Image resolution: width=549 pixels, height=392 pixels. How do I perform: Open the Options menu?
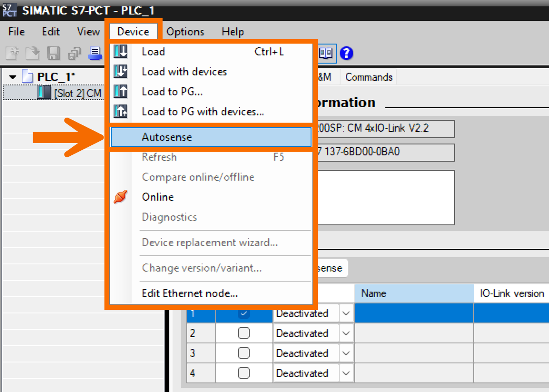click(x=185, y=32)
